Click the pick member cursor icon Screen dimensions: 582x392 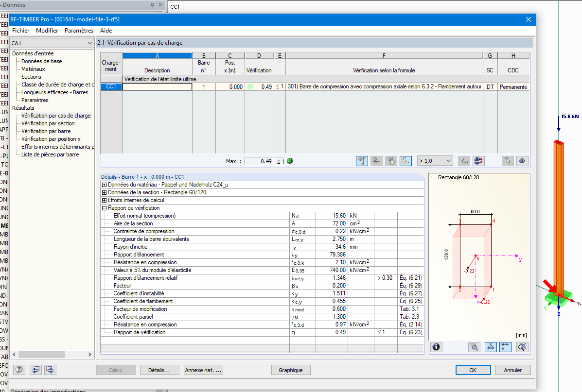[508, 161]
